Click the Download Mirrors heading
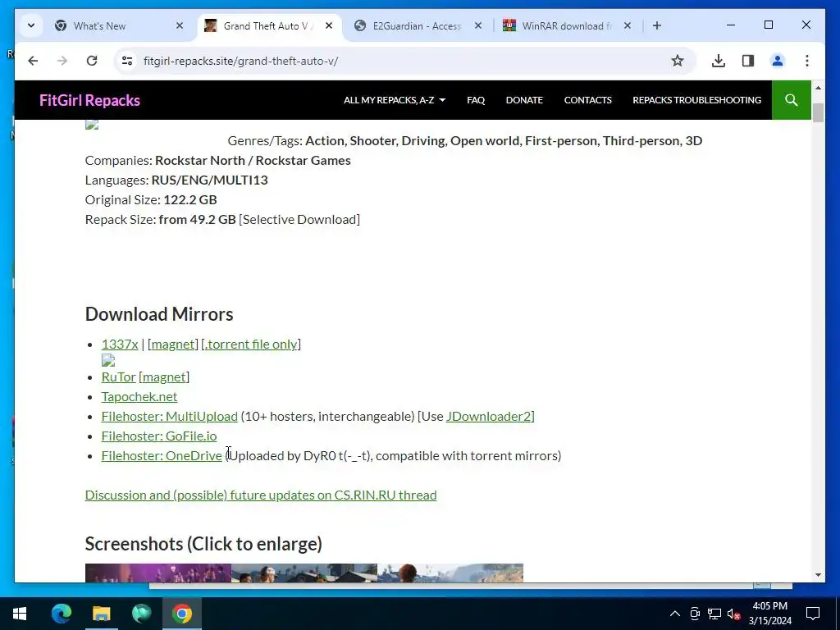The image size is (840, 630). coord(159,314)
